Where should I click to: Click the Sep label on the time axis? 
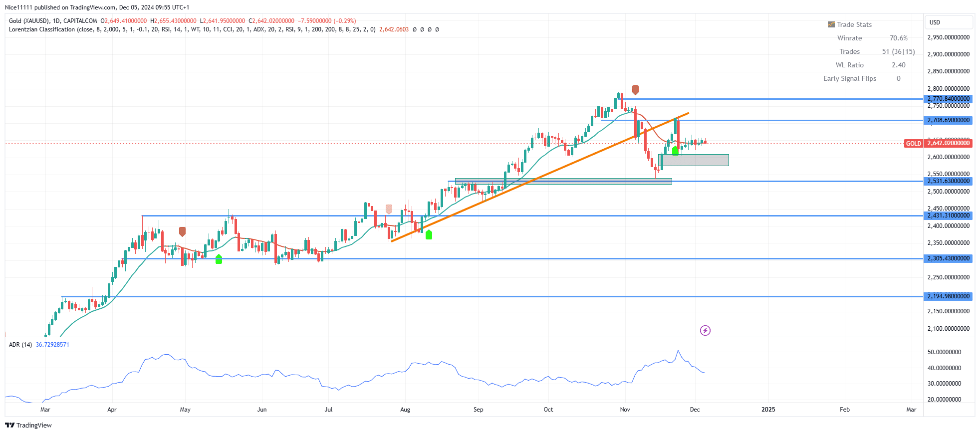click(479, 410)
